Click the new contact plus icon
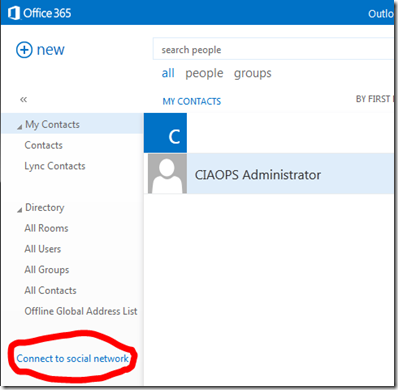Viewport: 398px width, 390px height. pos(24,50)
